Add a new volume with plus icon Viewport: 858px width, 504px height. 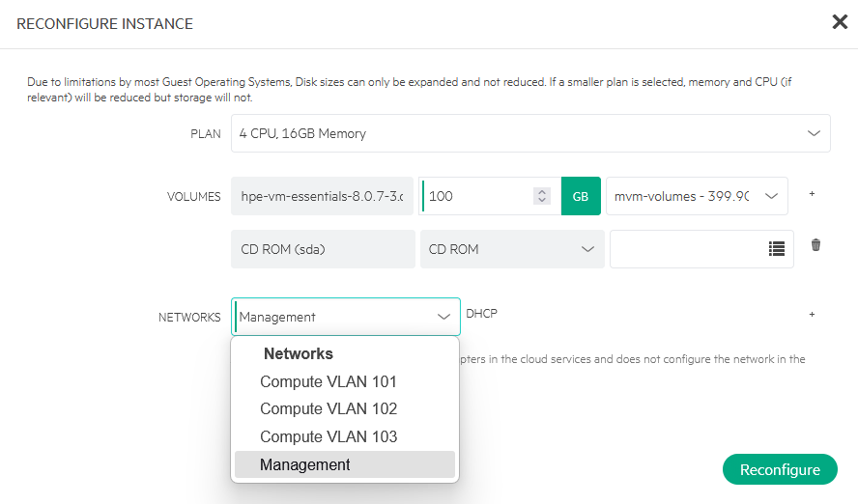(812, 194)
